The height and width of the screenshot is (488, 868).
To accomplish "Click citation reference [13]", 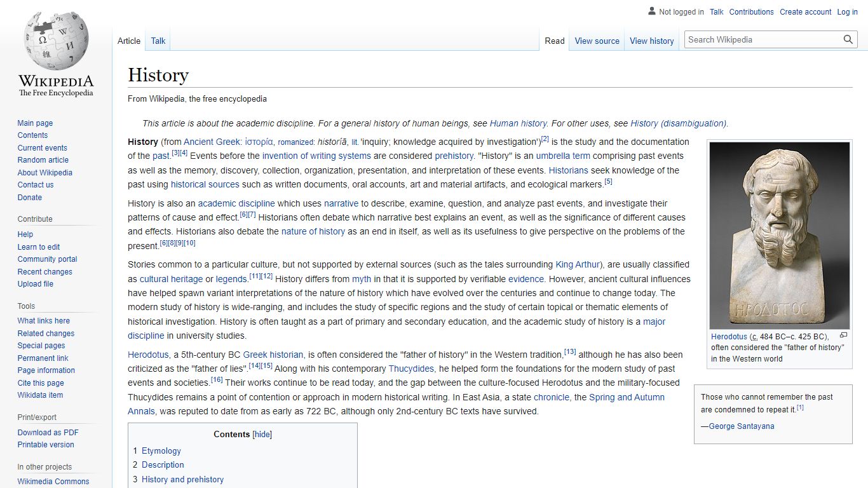I will (x=570, y=351).
